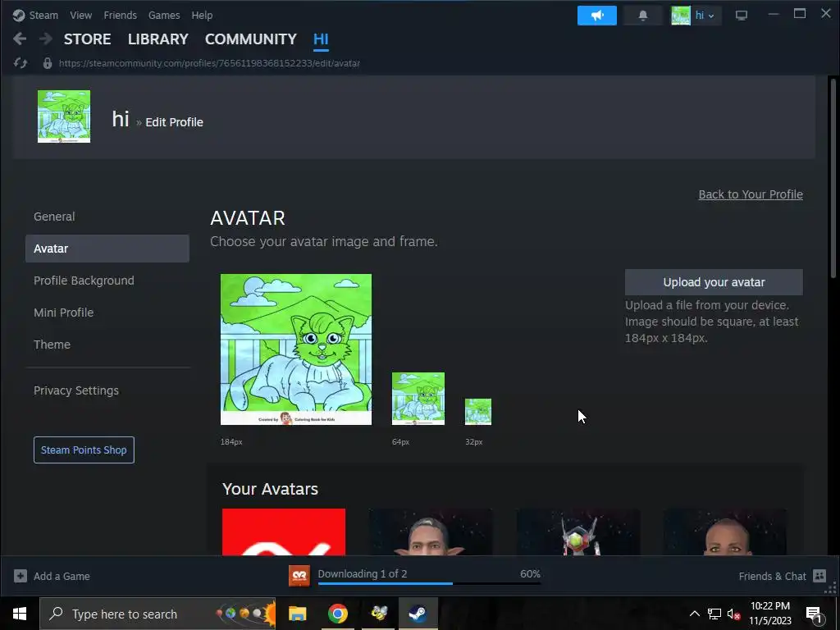The image size is (840, 630).
Task: Click Upload your avatar button
Action: pyautogui.click(x=714, y=282)
